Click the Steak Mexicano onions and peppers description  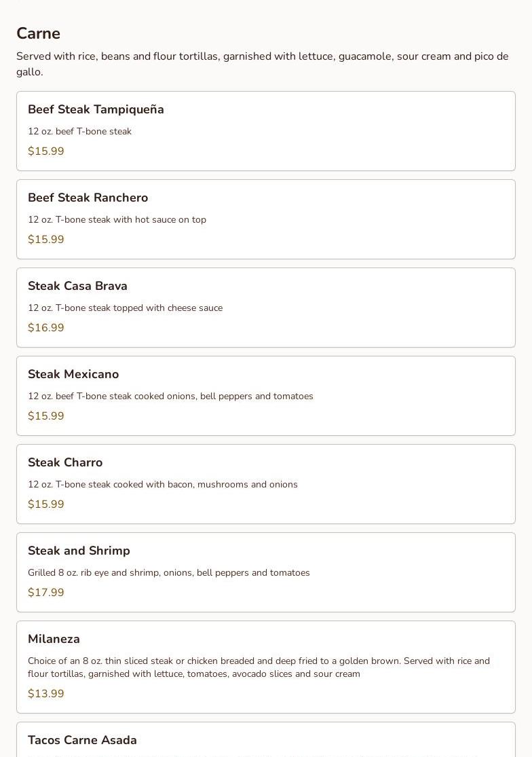pos(170,396)
